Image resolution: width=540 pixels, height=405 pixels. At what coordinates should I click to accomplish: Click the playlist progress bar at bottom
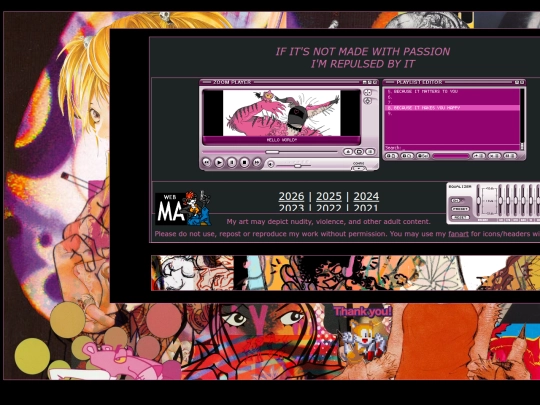(451, 156)
